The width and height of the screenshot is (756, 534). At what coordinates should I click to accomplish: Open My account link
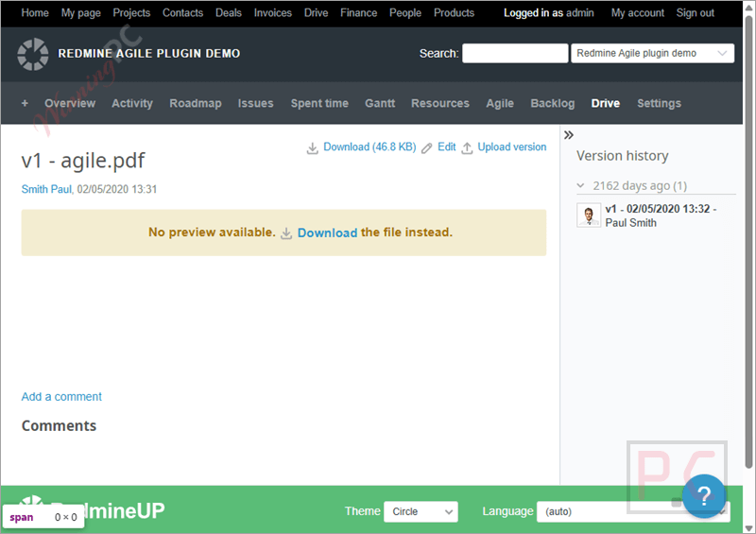637,13
